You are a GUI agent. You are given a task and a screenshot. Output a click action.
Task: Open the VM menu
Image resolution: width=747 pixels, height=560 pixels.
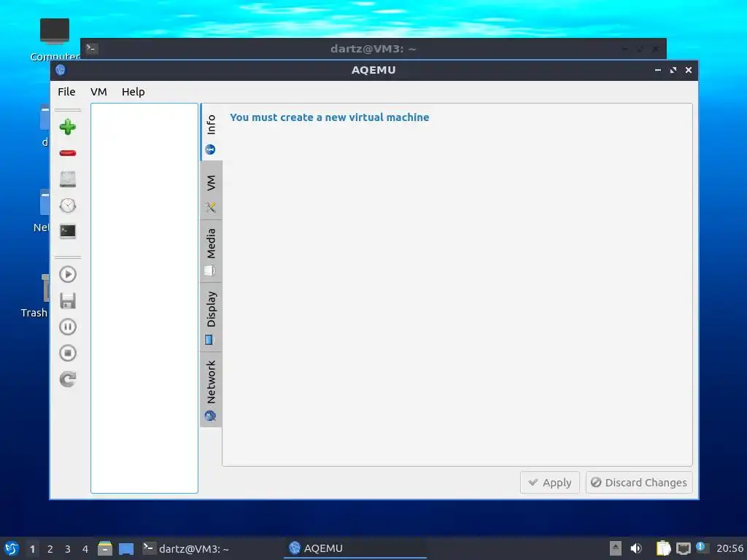pyautogui.click(x=98, y=91)
